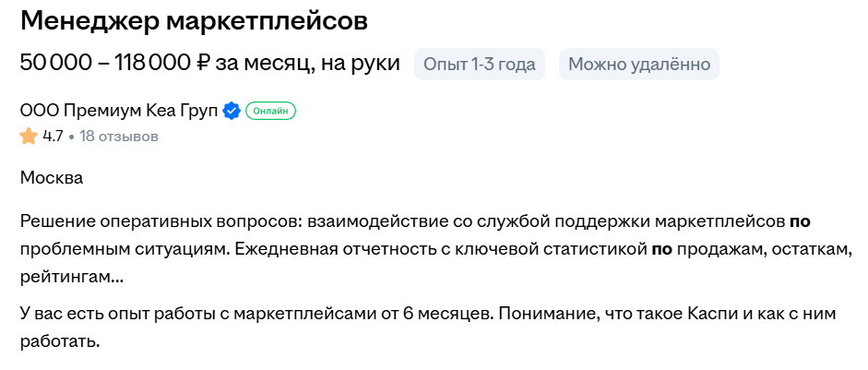Click the ruble currency sign in the salary
This screenshot has width=868, height=370.
[x=205, y=64]
